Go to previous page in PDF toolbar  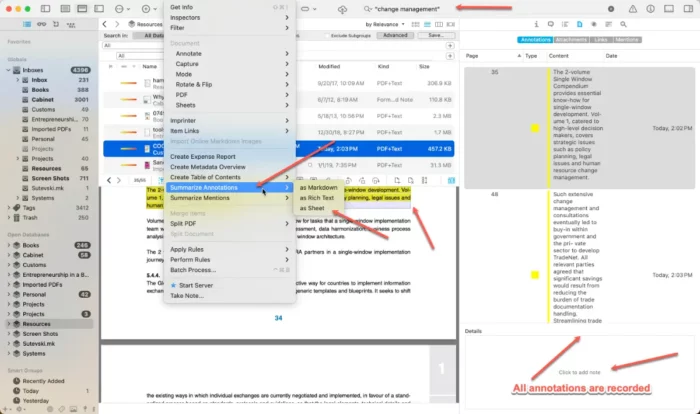(x=109, y=180)
